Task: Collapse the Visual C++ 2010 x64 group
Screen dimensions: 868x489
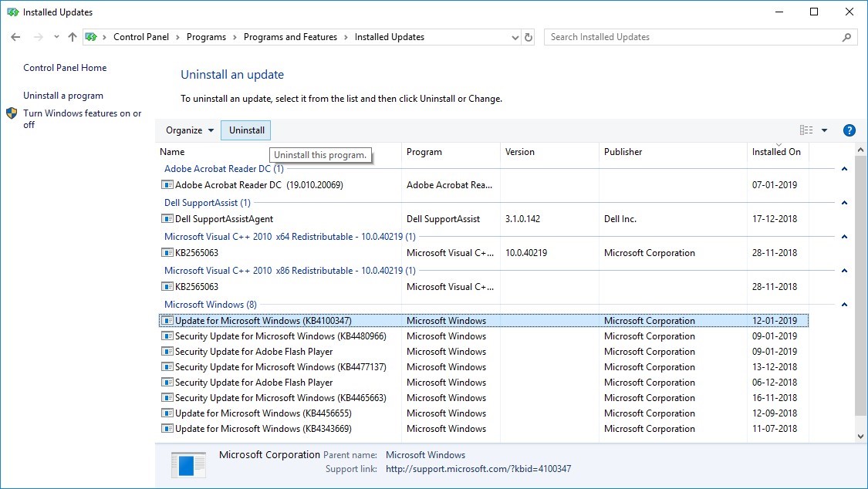Action: coord(844,237)
